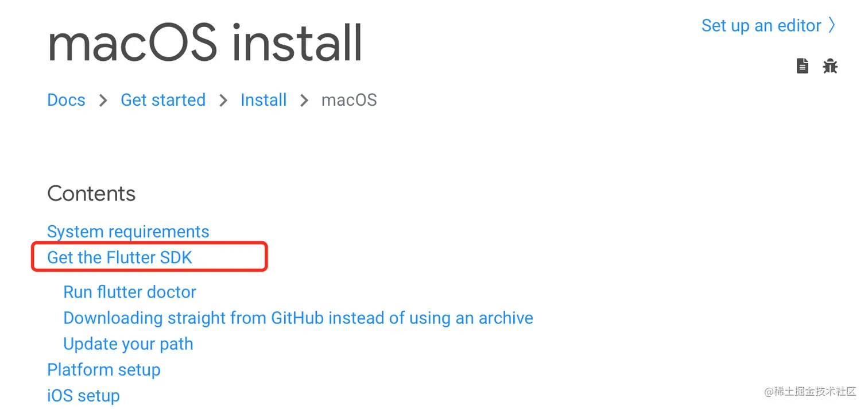Open the Docs breadcrumb link
868x409 pixels.
66,100
